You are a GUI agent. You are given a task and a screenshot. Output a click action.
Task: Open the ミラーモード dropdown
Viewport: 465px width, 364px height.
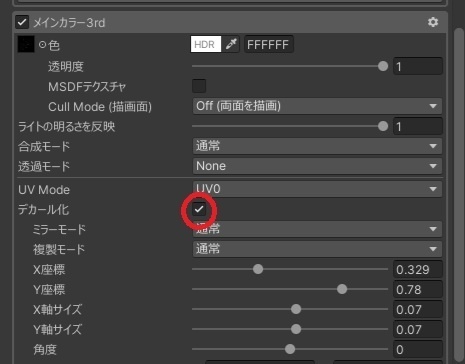[x=317, y=229]
